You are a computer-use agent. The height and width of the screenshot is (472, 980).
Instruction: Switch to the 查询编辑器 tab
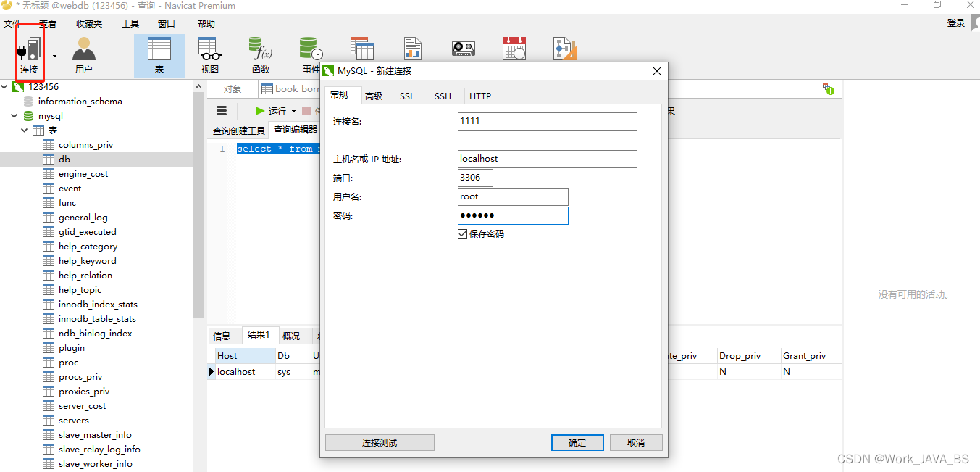click(x=296, y=130)
